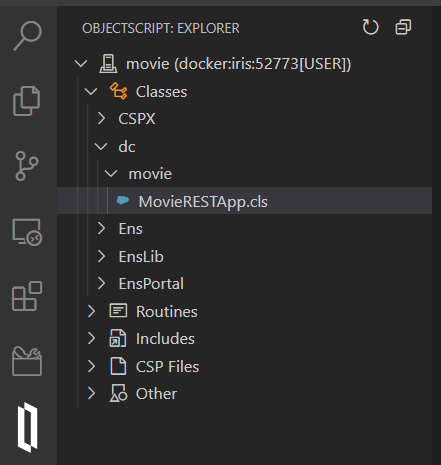The height and width of the screenshot is (465, 441).
Task: Open the Explorer files view icon
Action: point(27,101)
